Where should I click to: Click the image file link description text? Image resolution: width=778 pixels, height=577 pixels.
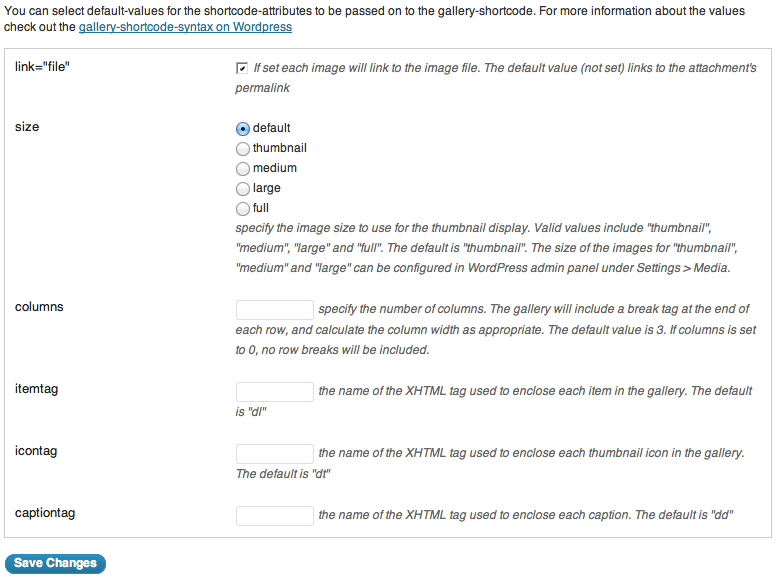pyautogui.click(x=496, y=78)
